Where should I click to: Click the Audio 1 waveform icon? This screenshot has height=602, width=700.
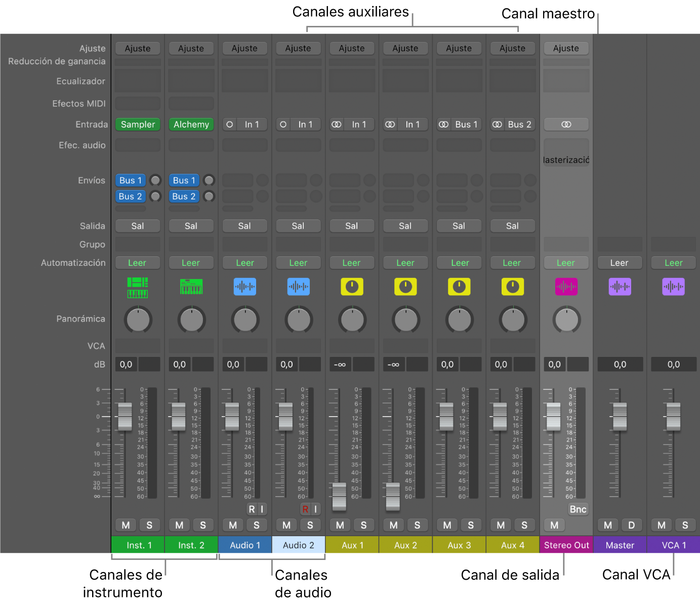245,287
